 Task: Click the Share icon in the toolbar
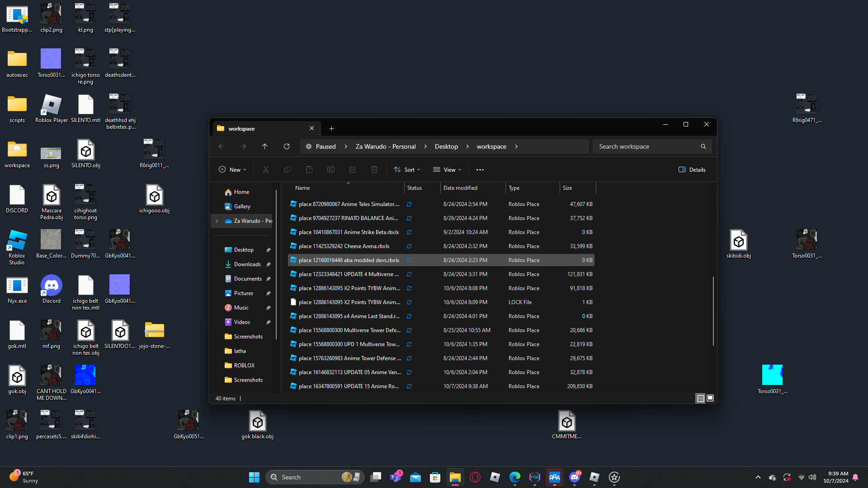353,170
